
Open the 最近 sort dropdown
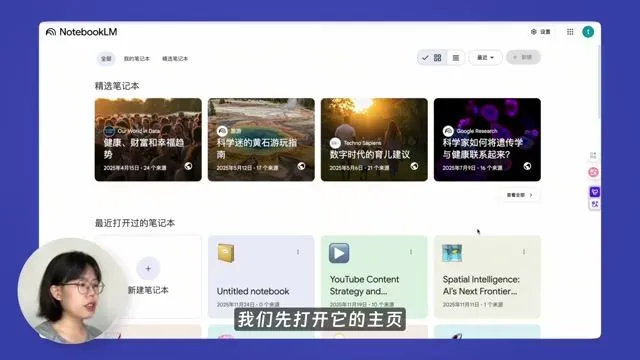(x=485, y=58)
